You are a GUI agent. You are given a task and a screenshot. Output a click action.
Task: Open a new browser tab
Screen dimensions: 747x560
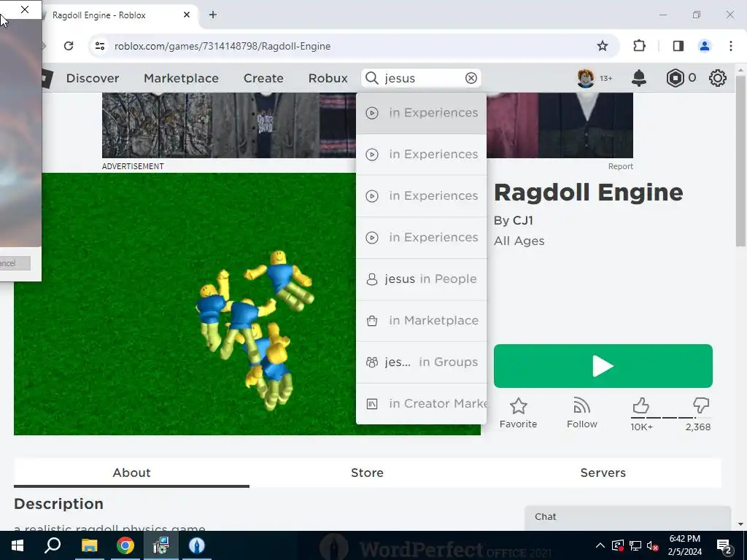[213, 15]
